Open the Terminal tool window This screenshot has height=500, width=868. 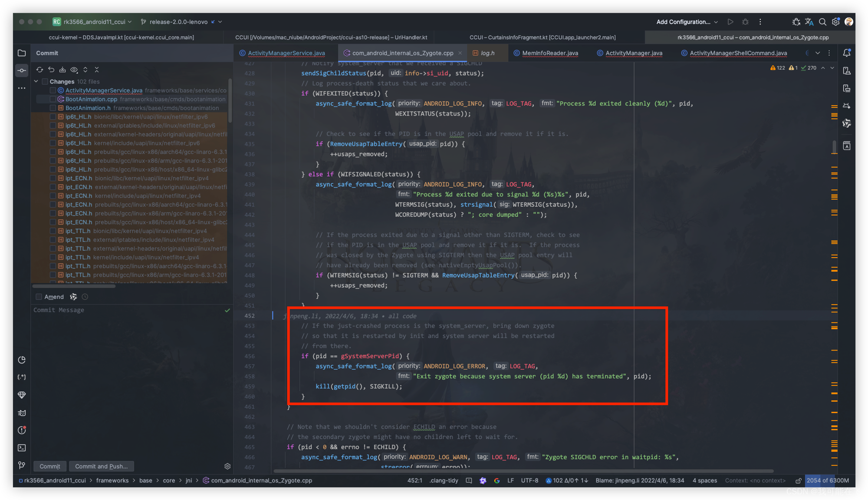(x=22, y=447)
